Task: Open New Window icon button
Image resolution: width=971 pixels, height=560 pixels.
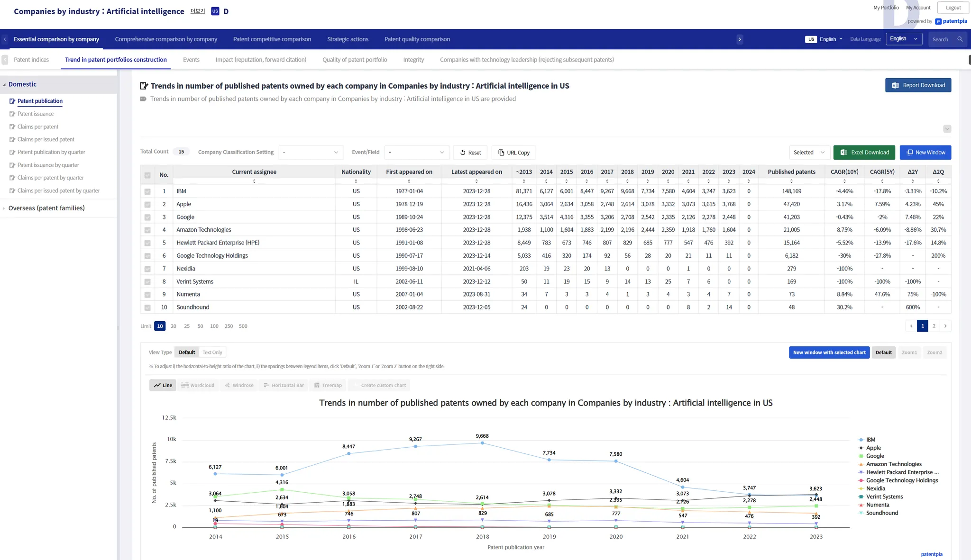Action: click(x=909, y=153)
